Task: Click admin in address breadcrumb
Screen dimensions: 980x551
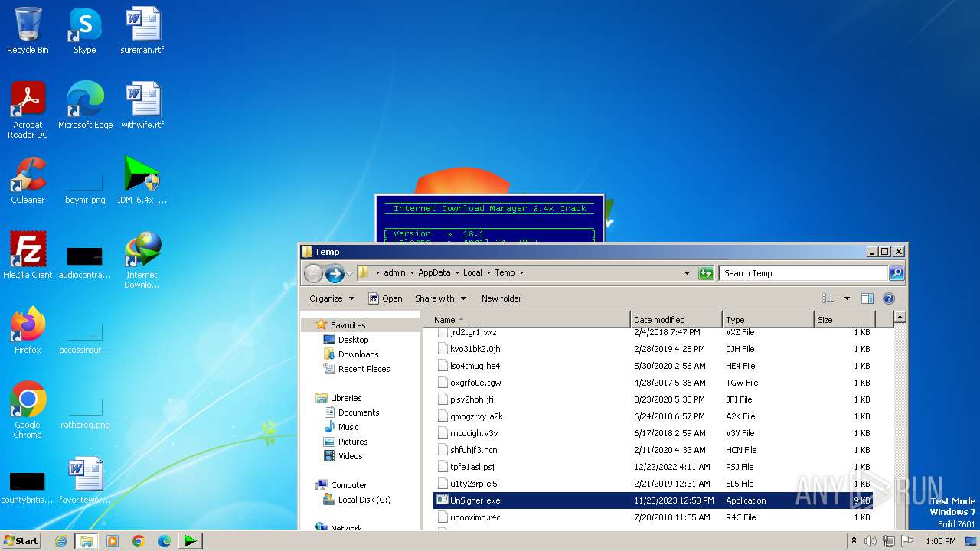Action: (x=394, y=273)
